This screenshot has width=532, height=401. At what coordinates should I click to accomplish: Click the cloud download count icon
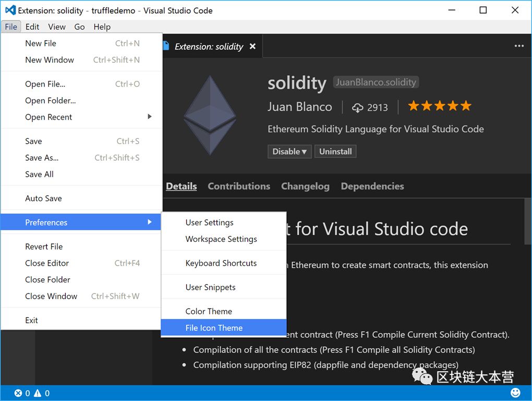pos(357,108)
